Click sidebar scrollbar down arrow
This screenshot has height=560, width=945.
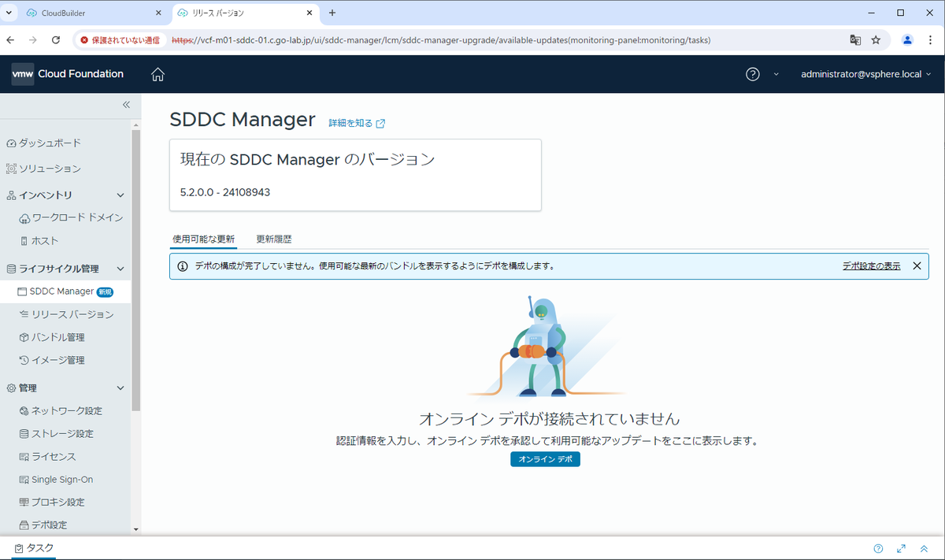tap(135, 530)
